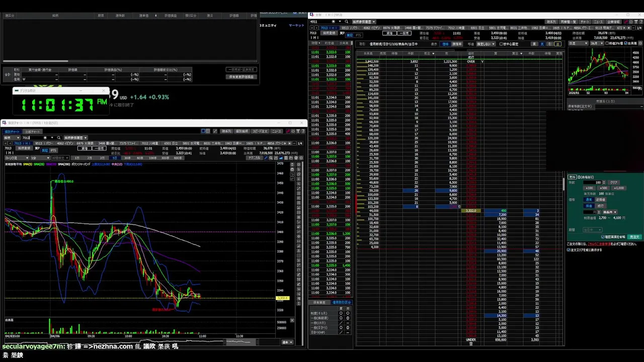Open 日足 timeframe dropdown above mini chart
The height and width of the screenshot is (362, 644).
click(x=578, y=43)
